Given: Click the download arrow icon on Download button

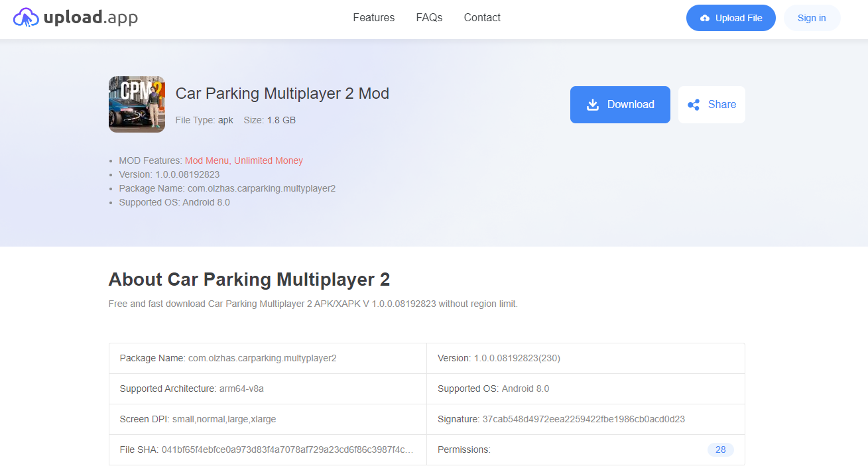Looking at the screenshot, I should pos(592,104).
